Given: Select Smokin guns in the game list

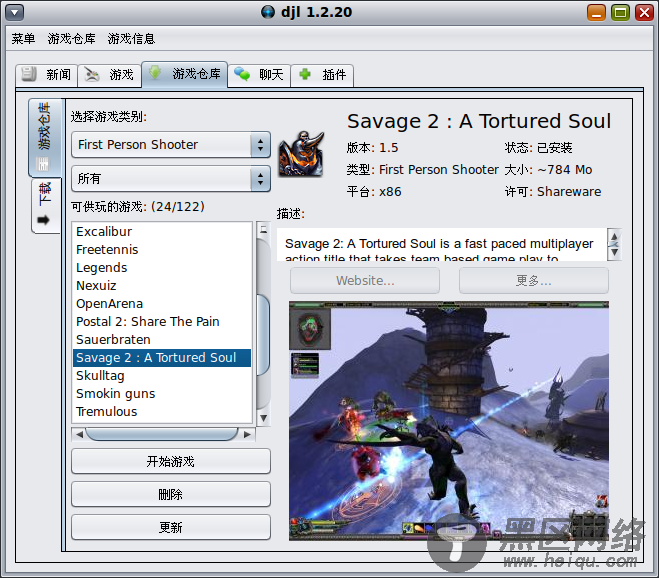Looking at the screenshot, I should pos(162,394).
